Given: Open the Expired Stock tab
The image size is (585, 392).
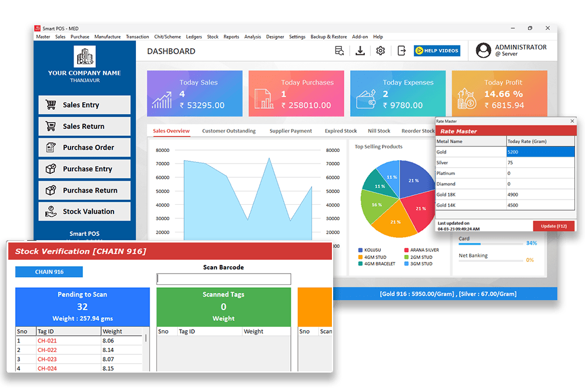Looking at the screenshot, I should coord(340,131).
